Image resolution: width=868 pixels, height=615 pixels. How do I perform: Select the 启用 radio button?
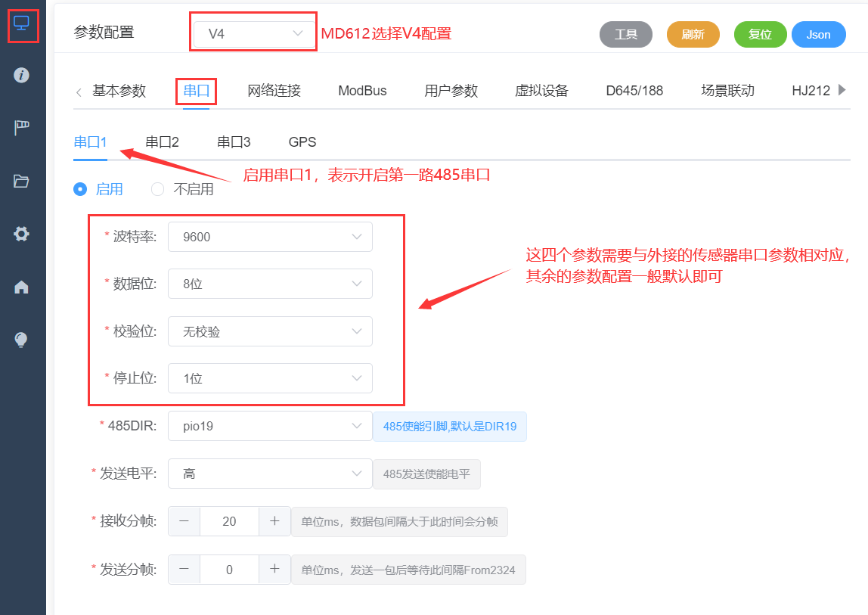coord(80,189)
